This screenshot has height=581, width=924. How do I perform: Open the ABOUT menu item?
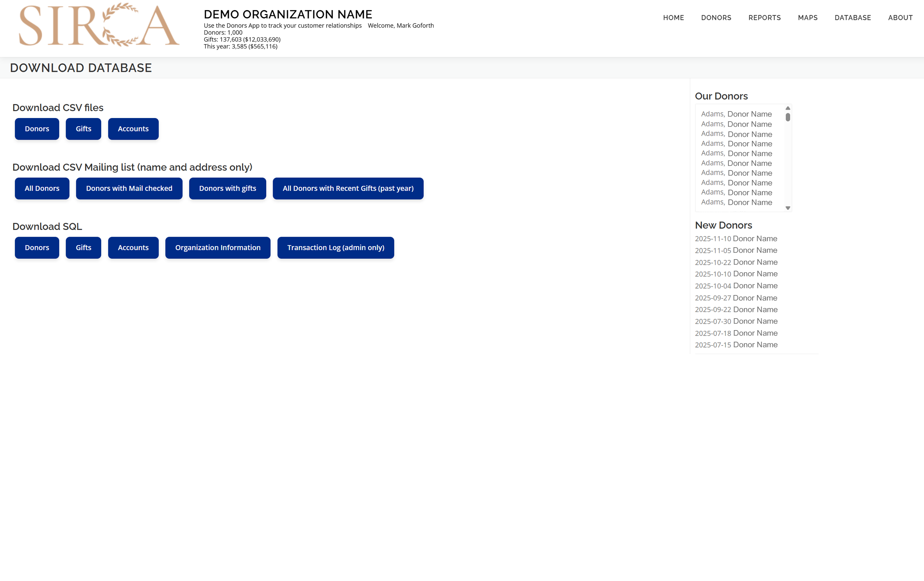pyautogui.click(x=900, y=18)
